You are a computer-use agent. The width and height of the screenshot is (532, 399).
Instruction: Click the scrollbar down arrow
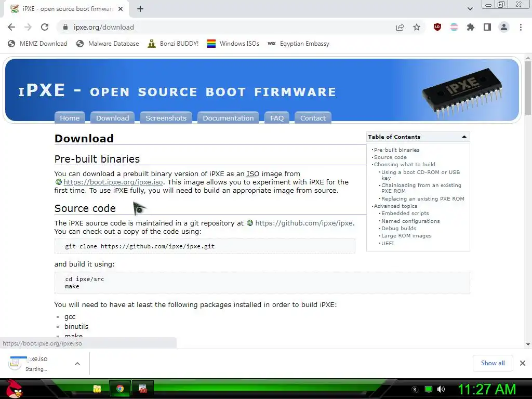tap(528, 344)
